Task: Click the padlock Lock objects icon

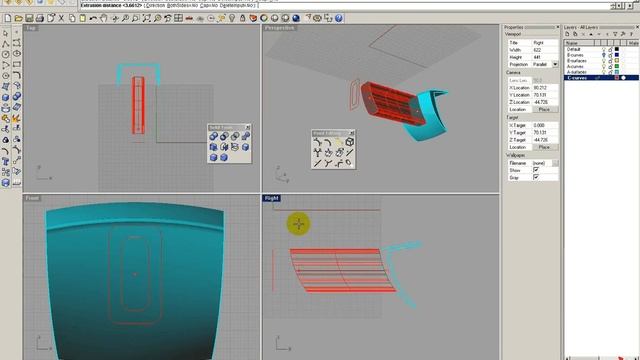Action: [x=242, y=18]
